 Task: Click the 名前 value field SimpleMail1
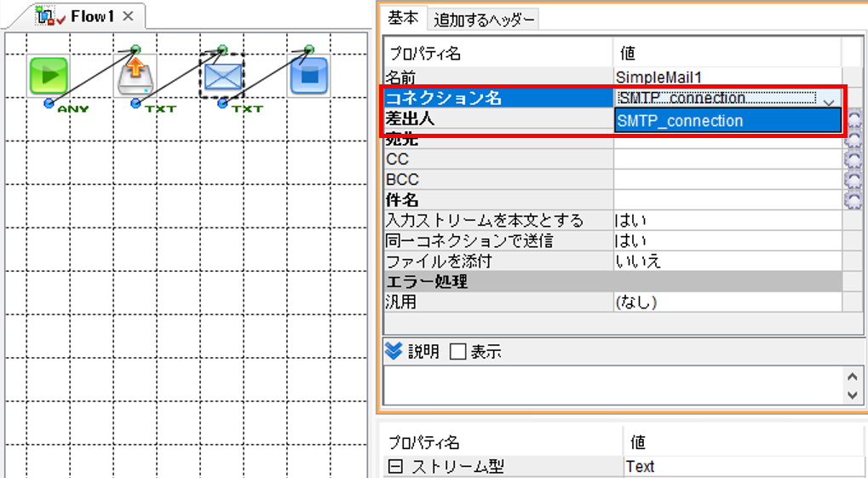click(727, 77)
